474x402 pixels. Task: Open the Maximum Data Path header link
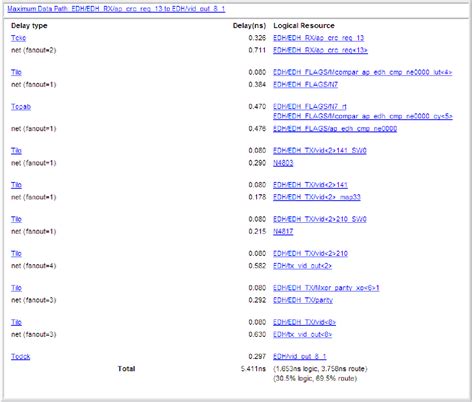click(116, 9)
